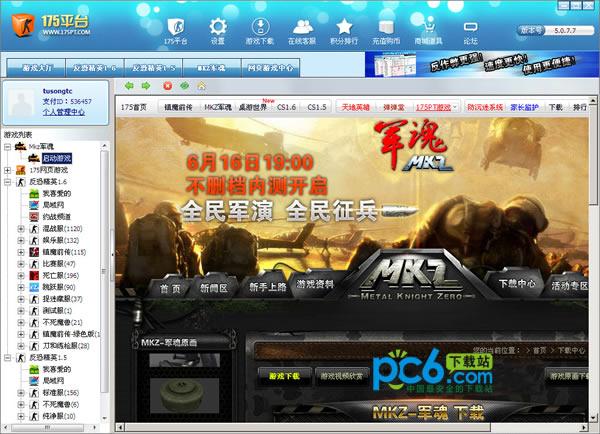Select 不死魔兽(21) in game tree
This screenshot has height=434, width=600.
62,323
